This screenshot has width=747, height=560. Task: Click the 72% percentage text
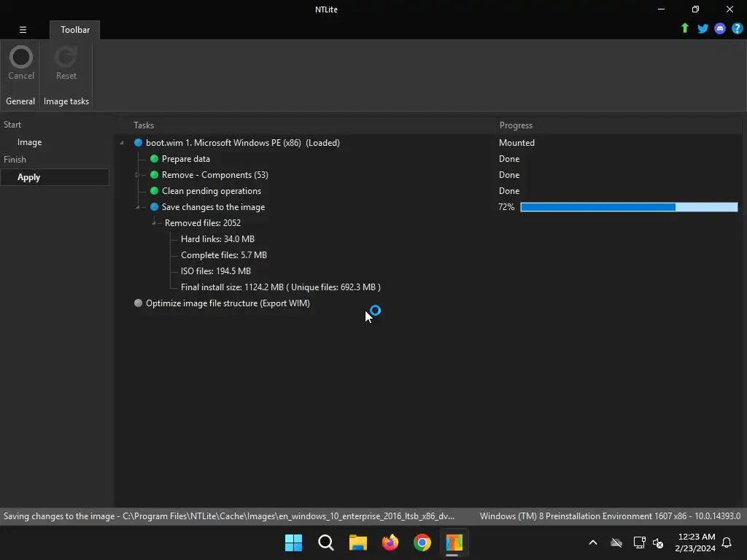506,206
